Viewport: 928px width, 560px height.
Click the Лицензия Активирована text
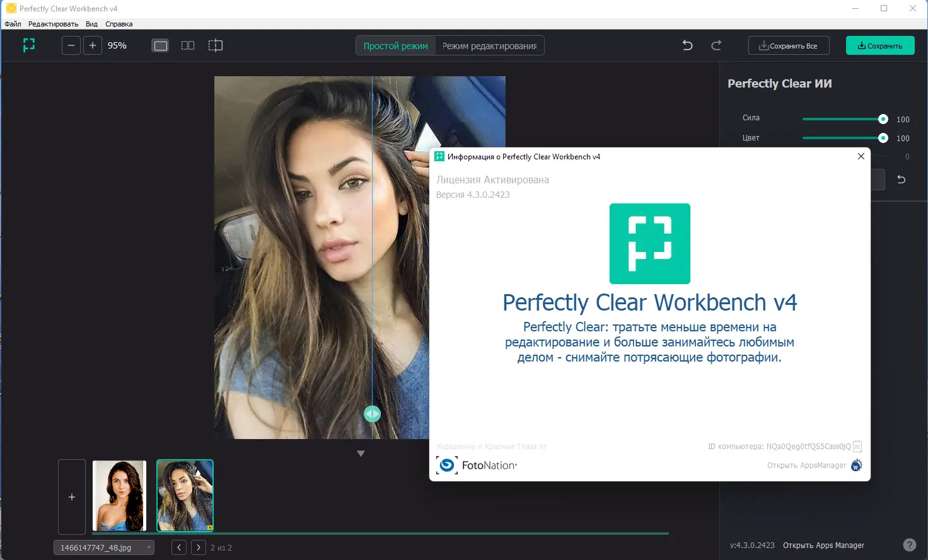click(x=492, y=180)
